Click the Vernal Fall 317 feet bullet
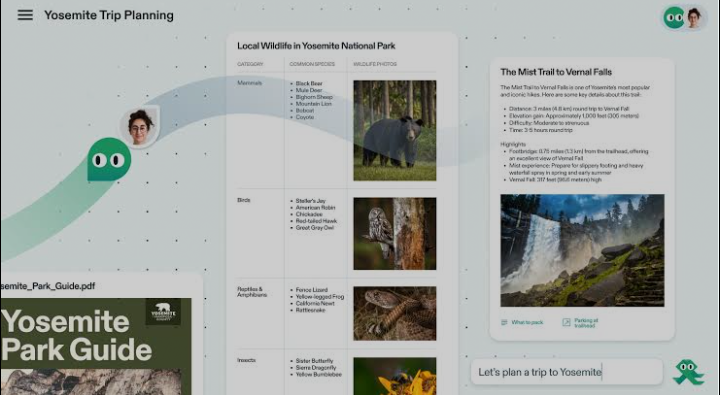The width and height of the screenshot is (720, 395). (x=555, y=180)
